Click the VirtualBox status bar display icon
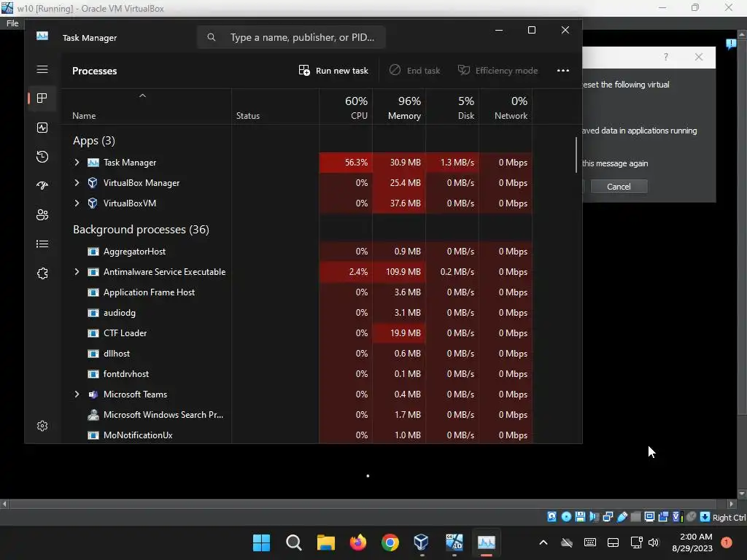This screenshot has height=560, width=747. (x=649, y=517)
